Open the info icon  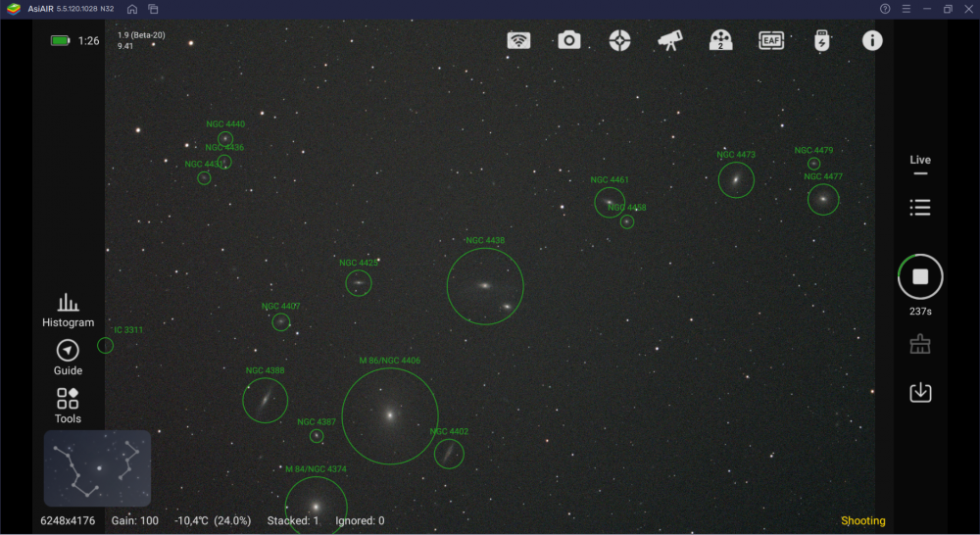(x=872, y=40)
